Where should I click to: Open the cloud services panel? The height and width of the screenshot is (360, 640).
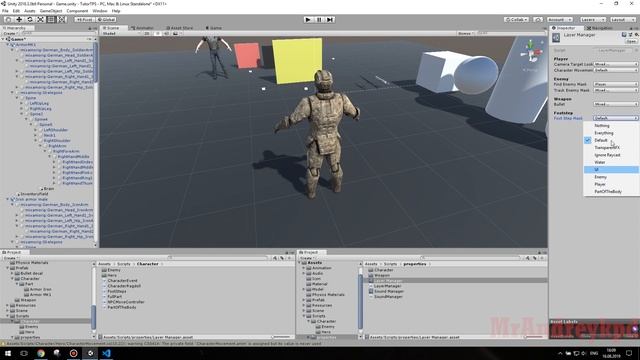tap(538, 20)
